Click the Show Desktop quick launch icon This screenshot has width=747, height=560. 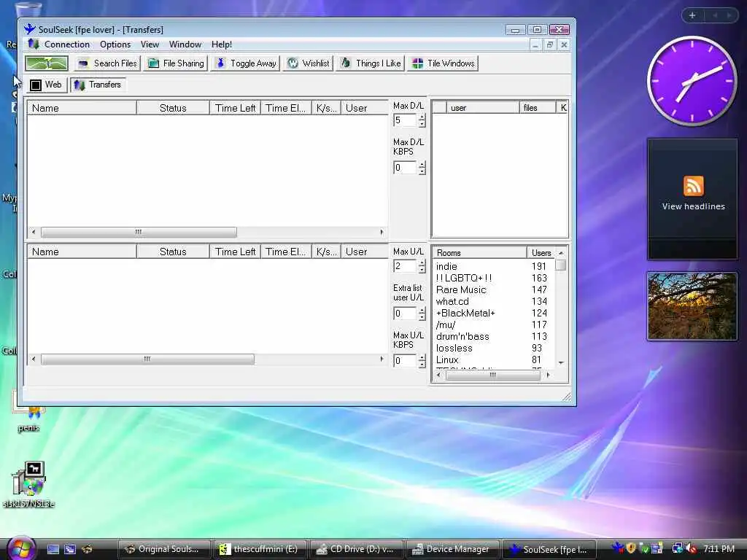pyautogui.click(x=53, y=549)
